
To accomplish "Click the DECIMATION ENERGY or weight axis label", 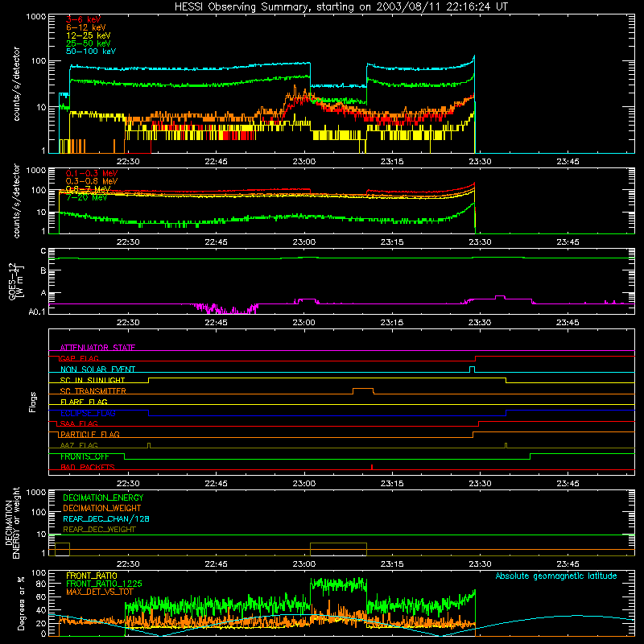I will coord(12,523).
